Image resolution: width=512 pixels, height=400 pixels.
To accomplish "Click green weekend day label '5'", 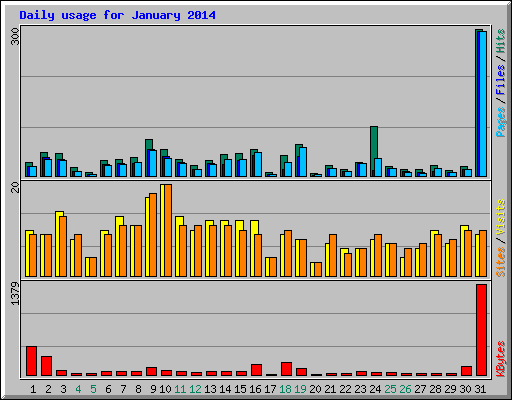I will (x=93, y=389).
